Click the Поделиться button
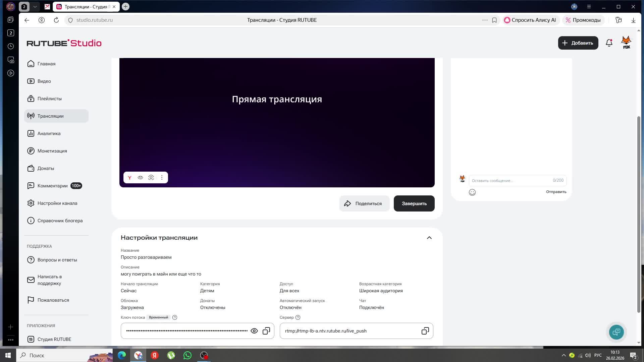The width and height of the screenshot is (644, 362). click(x=364, y=203)
